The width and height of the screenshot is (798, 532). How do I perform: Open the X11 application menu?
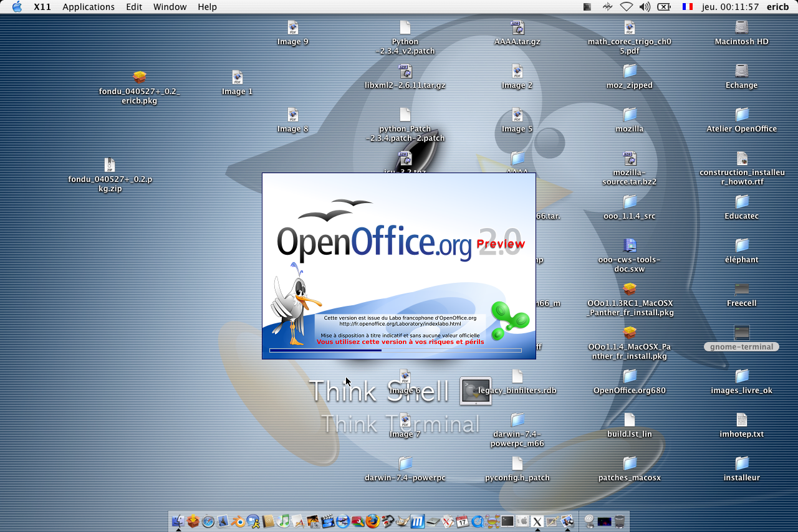[42, 7]
